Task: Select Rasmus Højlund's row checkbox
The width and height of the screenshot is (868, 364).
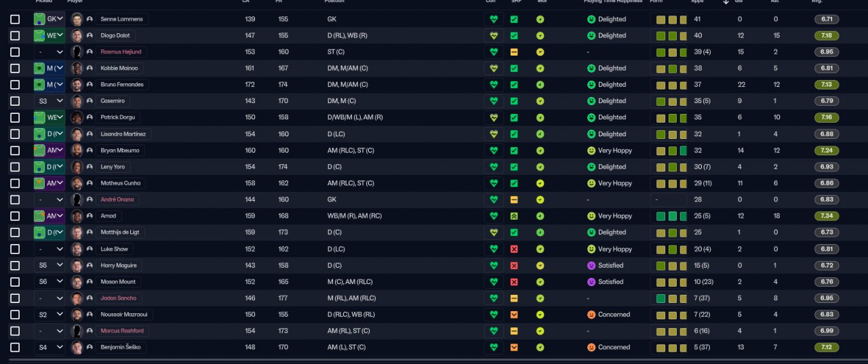Action: (15, 52)
